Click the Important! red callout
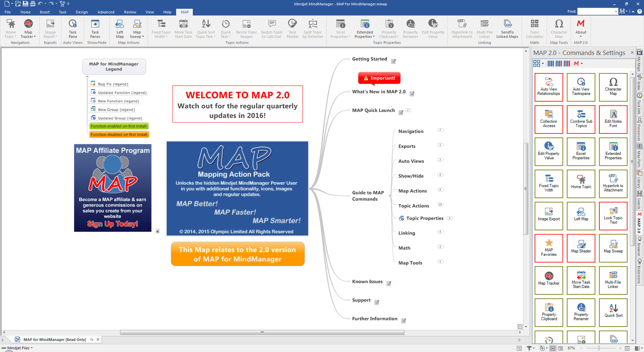Viewport: 644px width, 352px height. (379, 78)
